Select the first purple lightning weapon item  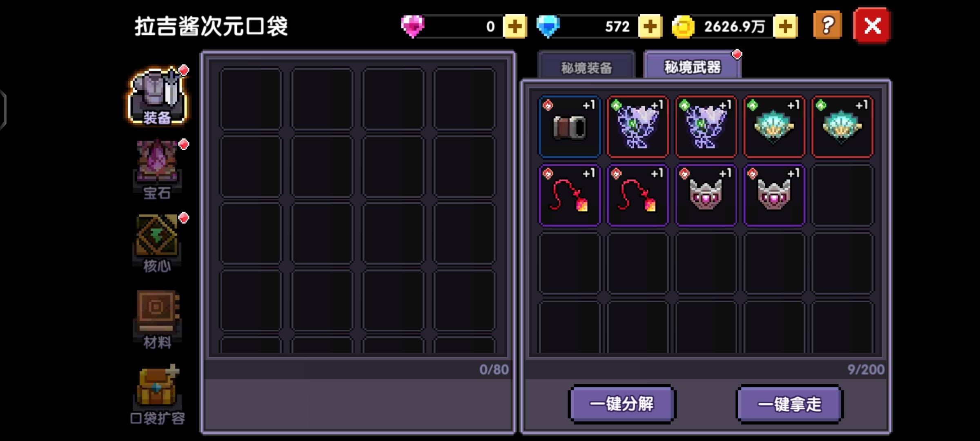coord(637,127)
